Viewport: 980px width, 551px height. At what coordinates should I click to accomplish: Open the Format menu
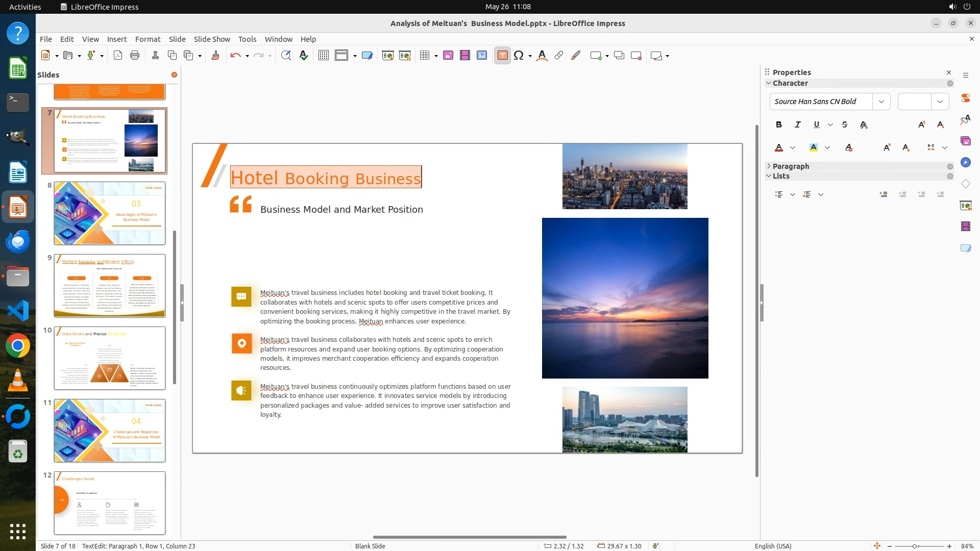point(148,39)
